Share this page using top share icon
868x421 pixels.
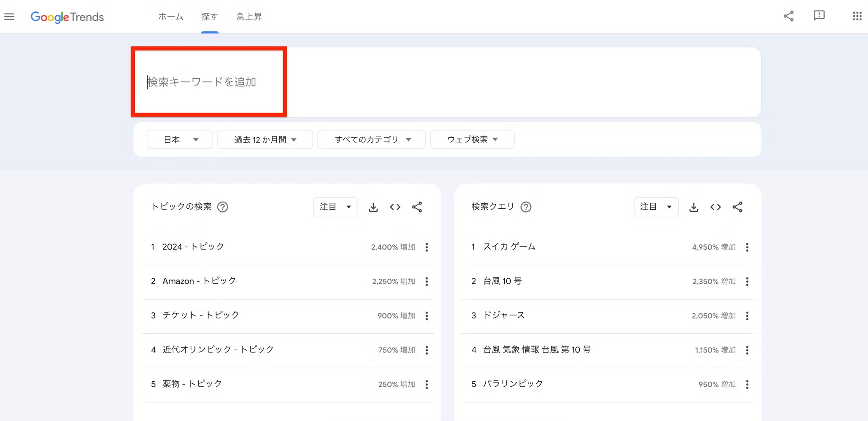click(788, 17)
